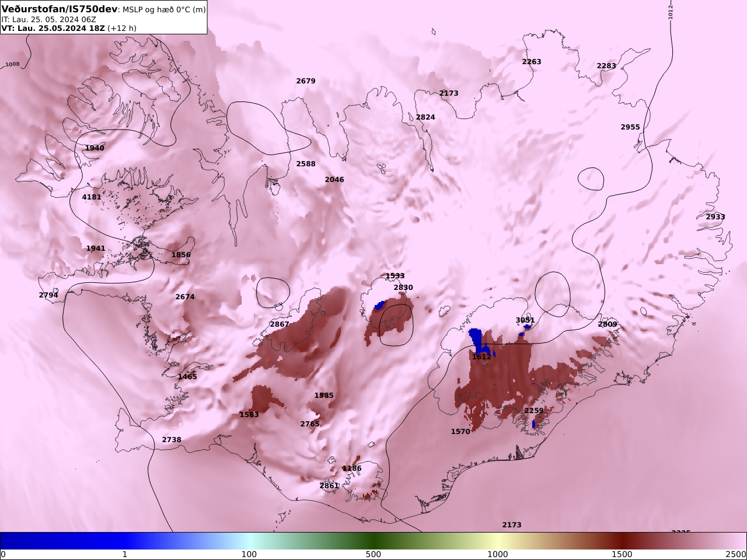Click the 1856 height value
Viewport: 747px width, 560px height.
tap(181, 255)
